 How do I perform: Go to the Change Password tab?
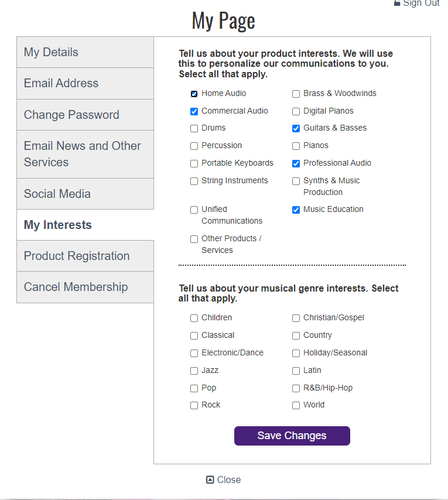pyautogui.click(x=85, y=115)
